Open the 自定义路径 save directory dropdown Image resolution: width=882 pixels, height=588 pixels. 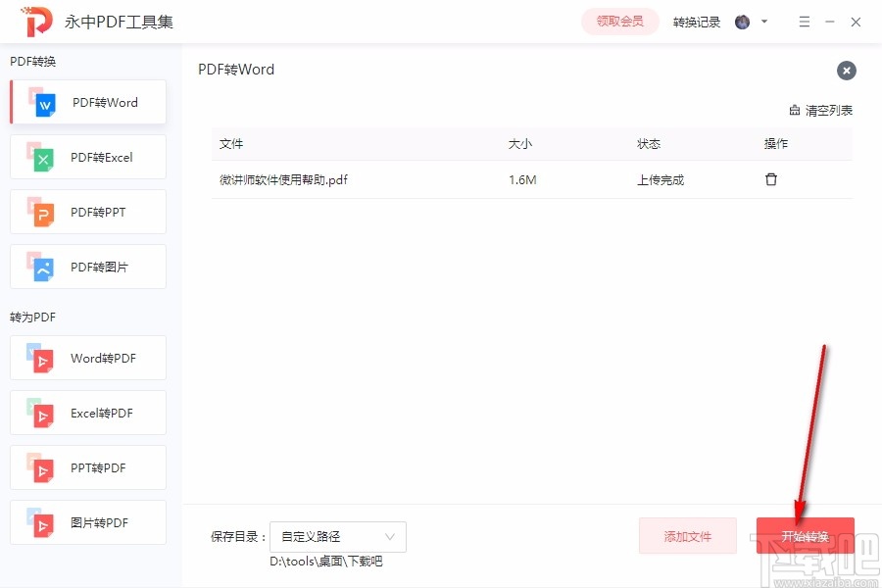[337, 537]
